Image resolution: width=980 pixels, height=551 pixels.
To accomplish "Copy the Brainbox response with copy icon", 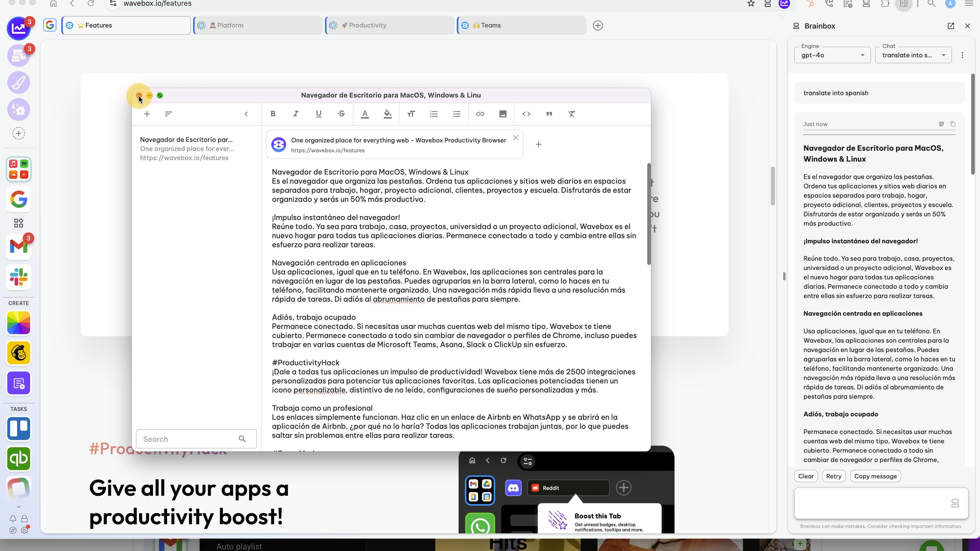I will [953, 124].
